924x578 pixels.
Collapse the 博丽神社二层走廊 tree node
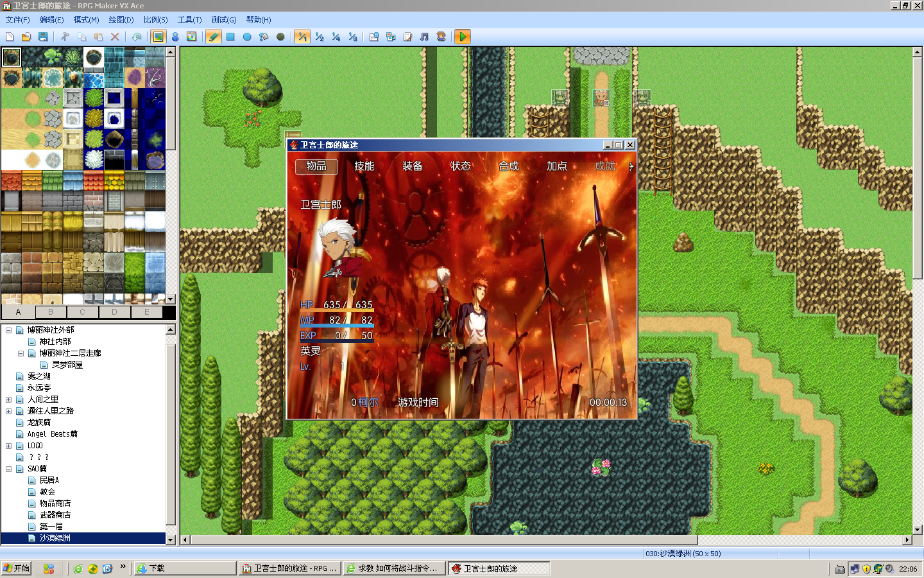21,353
